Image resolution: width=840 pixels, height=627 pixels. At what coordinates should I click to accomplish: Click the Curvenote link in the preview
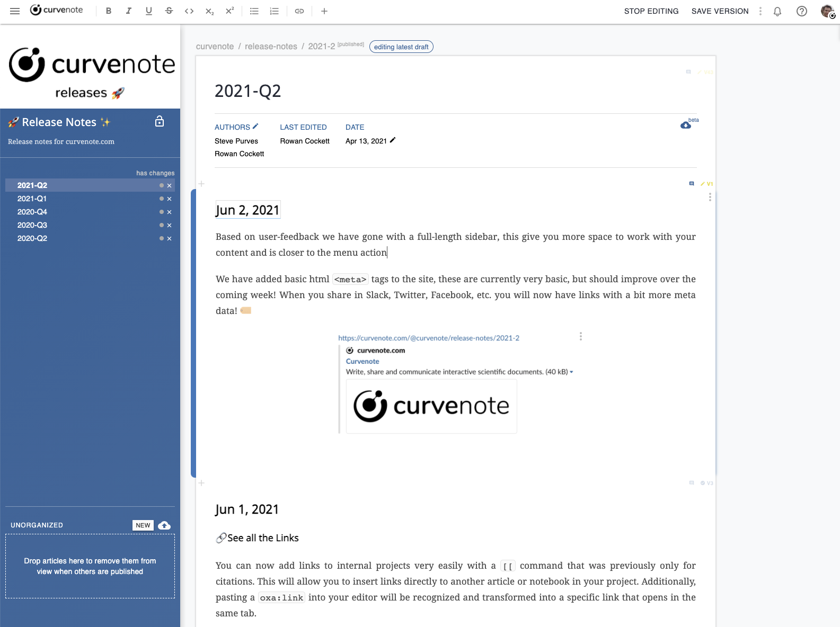pos(362,361)
